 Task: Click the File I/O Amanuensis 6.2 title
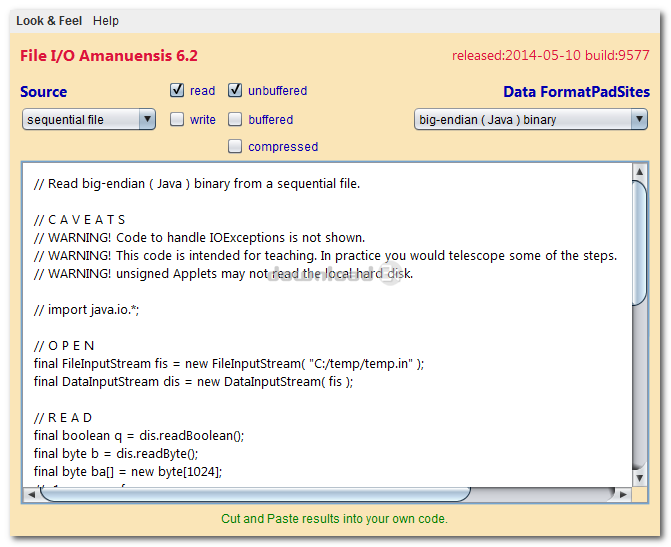[109, 56]
